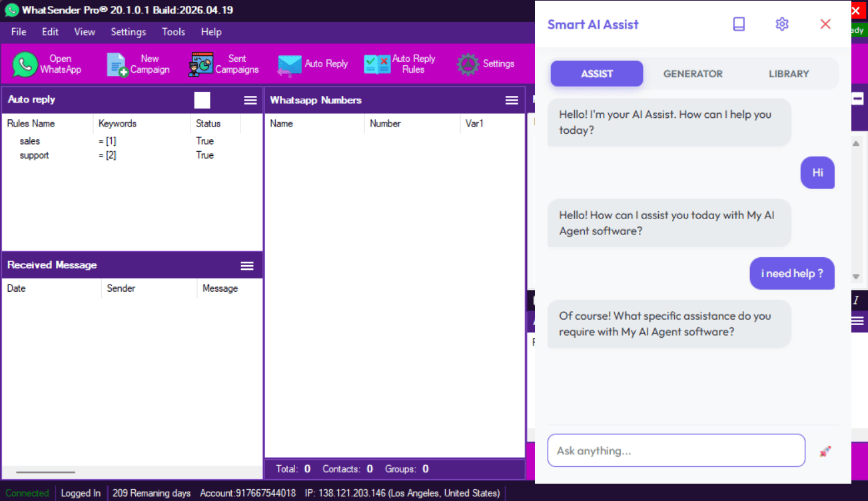Screen dimensions: 868x501
Task: Open the Received Message panel menu
Action: click(247, 265)
